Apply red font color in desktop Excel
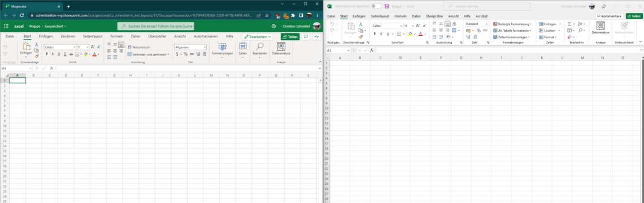The image size is (644, 203). [420, 34]
